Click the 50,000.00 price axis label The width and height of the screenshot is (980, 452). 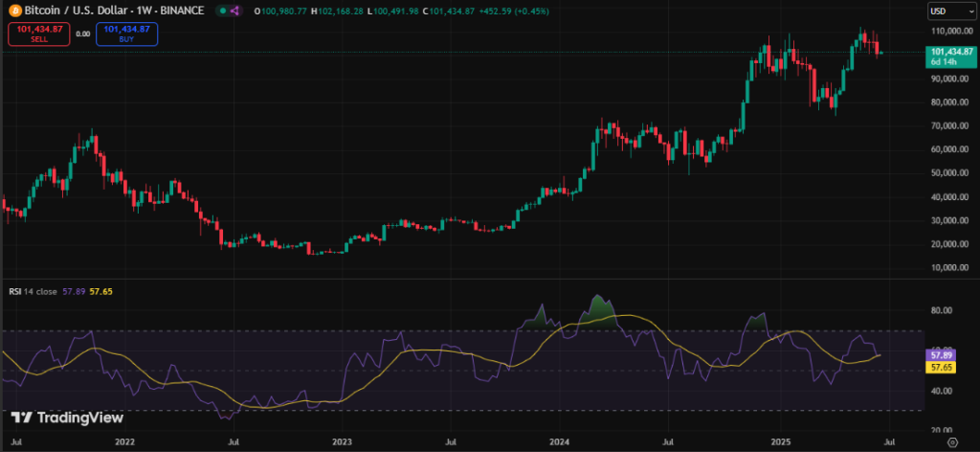click(x=952, y=173)
